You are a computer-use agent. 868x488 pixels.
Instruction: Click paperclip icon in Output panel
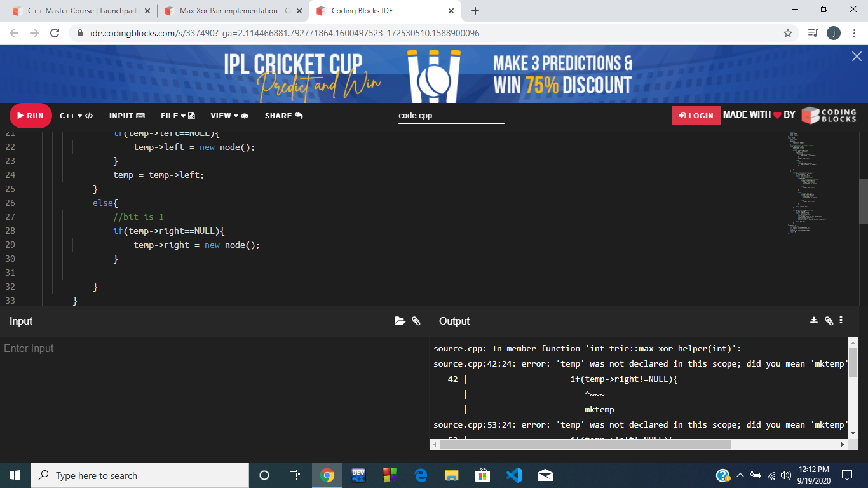pyautogui.click(x=829, y=321)
